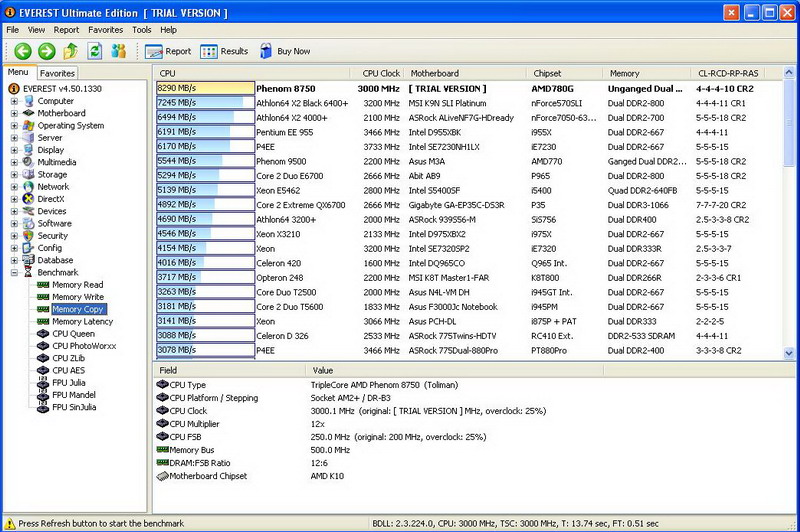Sort by the Memory column header

[x=647, y=73]
